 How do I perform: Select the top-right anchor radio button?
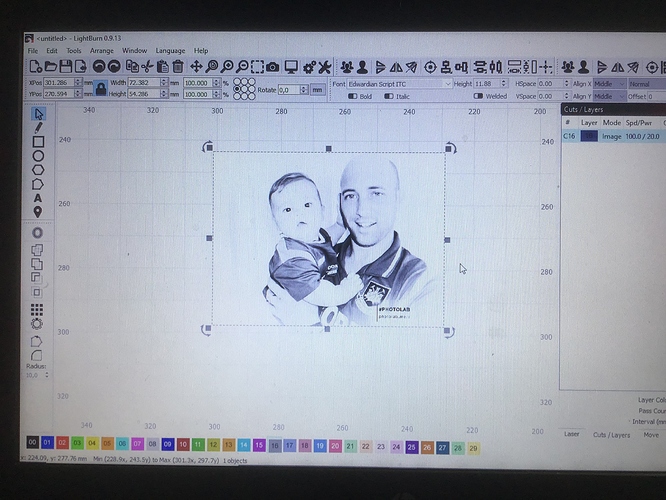point(251,82)
